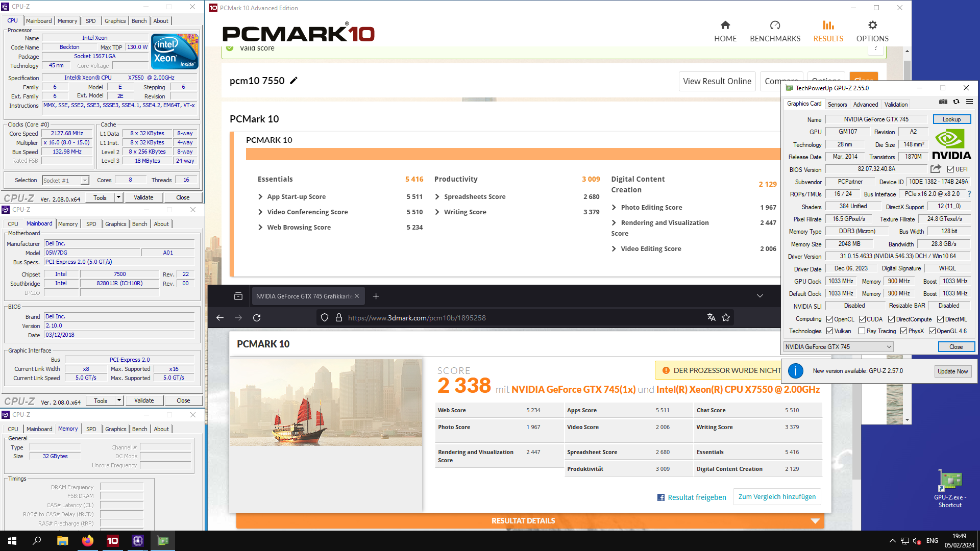Open Windows Start menu

coord(12,541)
